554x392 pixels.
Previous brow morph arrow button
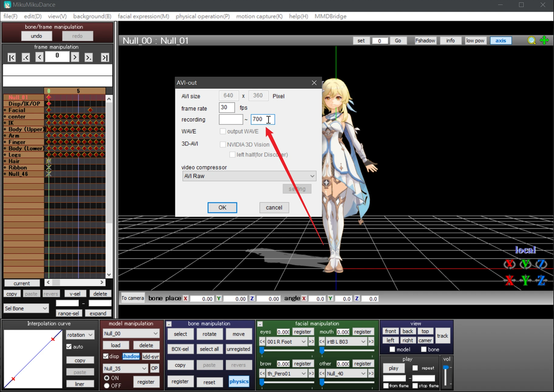(262, 373)
